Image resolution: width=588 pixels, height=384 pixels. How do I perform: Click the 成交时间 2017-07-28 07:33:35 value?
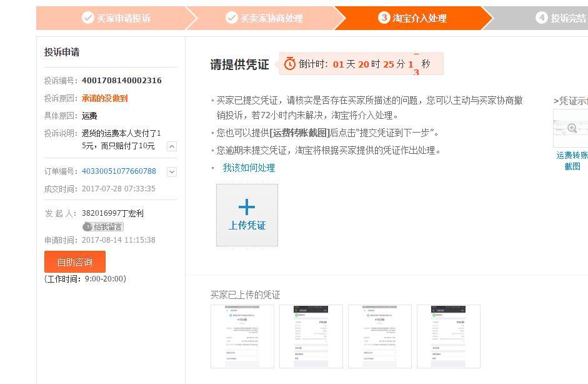(119, 189)
